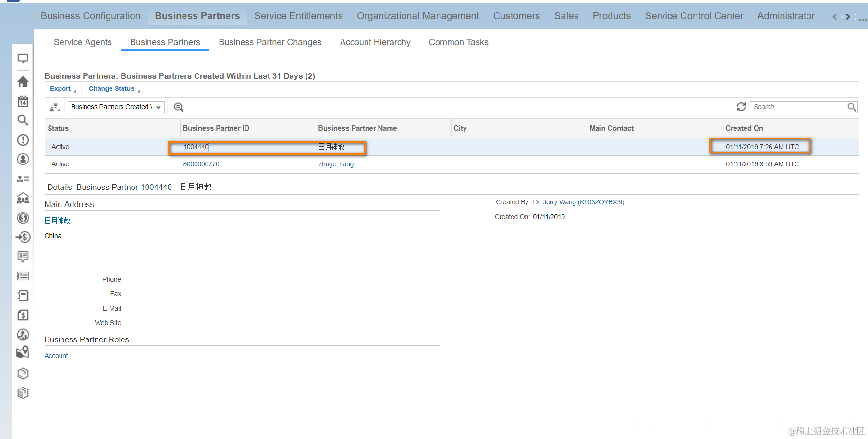The height and width of the screenshot is (439, 868).
Task: Select Active status of row 8000000770
Action: pos(61,164)
